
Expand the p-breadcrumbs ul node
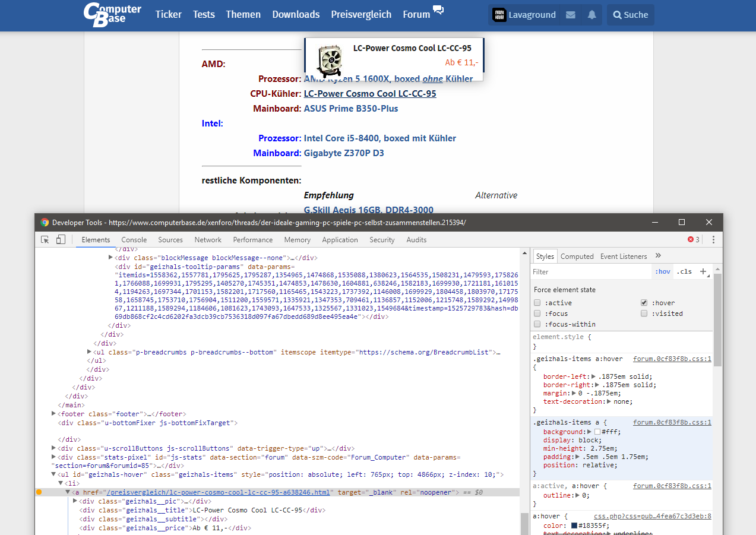(90, 352)
